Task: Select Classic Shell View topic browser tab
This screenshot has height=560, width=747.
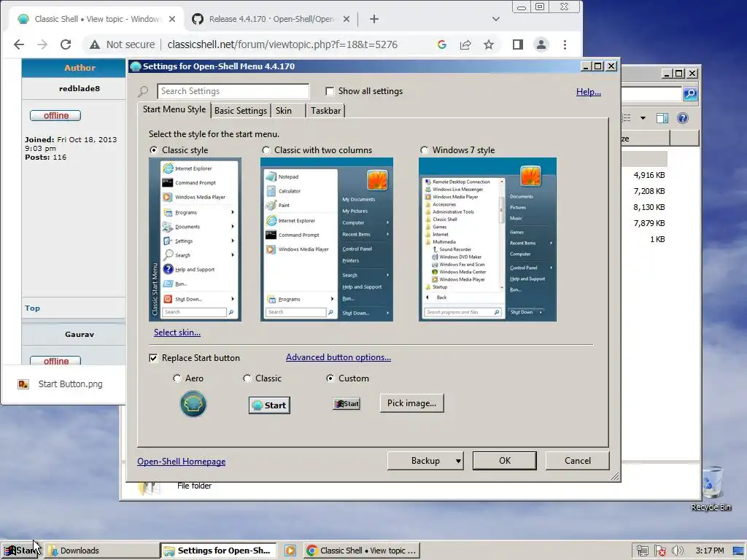Action: tap(97, 19)
